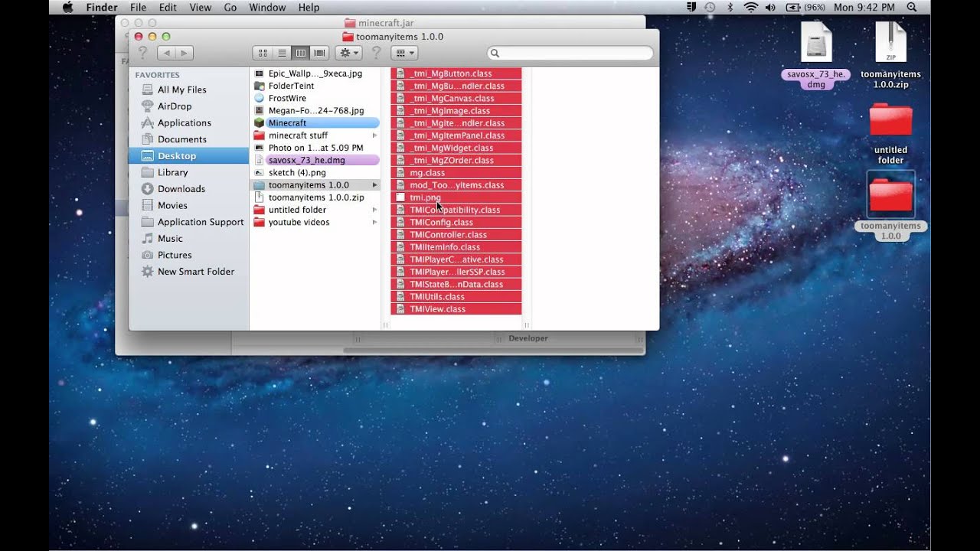Select TMIController.class file
Viewport: 980px width, 551px height.
456,234
